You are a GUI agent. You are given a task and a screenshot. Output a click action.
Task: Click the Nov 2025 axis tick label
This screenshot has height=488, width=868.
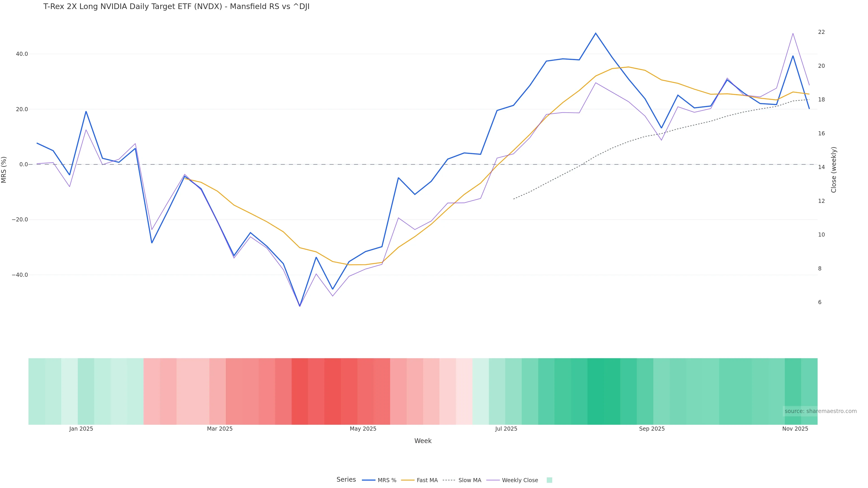795,429
